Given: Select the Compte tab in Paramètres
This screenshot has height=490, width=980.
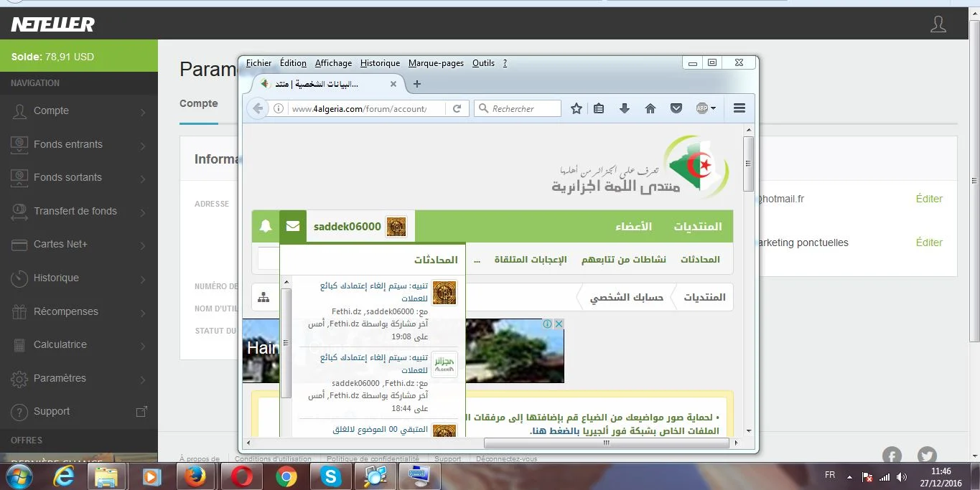Looking at the screenshot, I should coord(199,103).
